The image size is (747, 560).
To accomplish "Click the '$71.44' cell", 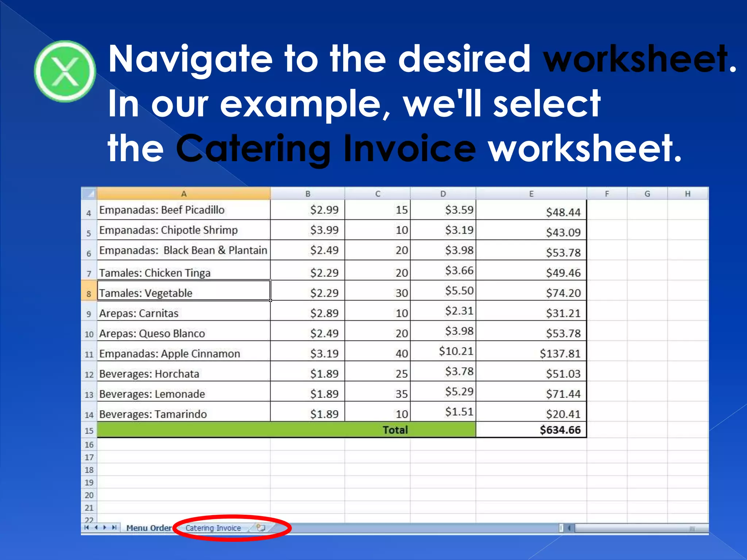I will (x=531, y=392).
